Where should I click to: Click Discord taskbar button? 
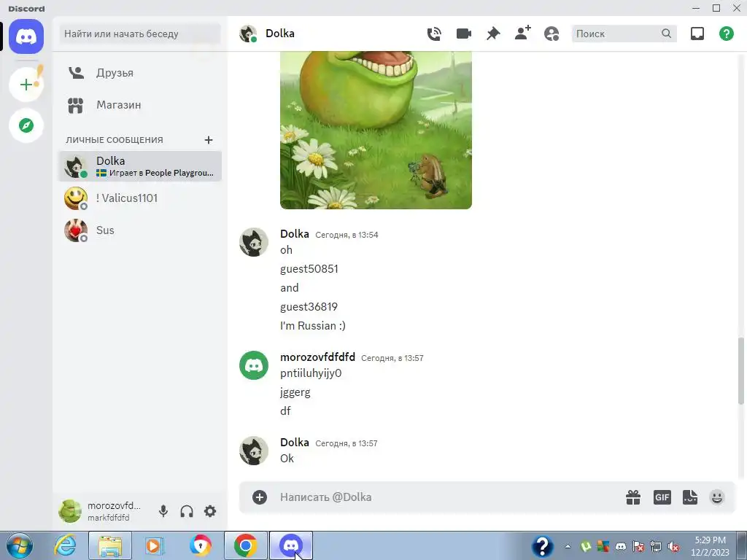click(x=291, y=545)
